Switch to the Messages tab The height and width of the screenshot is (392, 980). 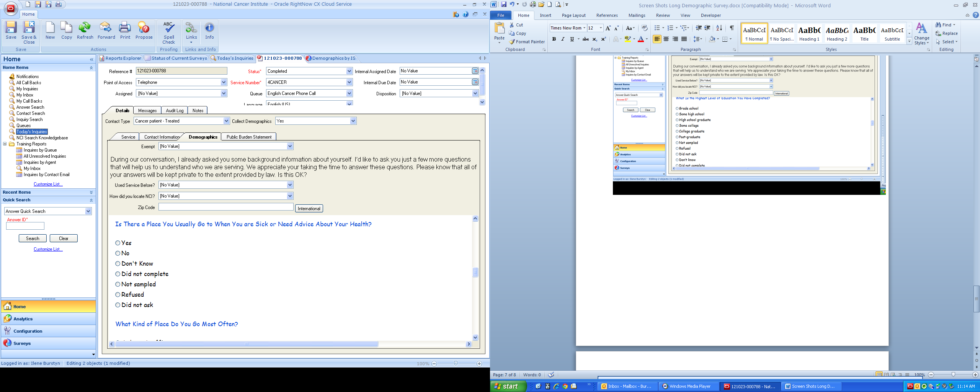[x=147, y=111]
